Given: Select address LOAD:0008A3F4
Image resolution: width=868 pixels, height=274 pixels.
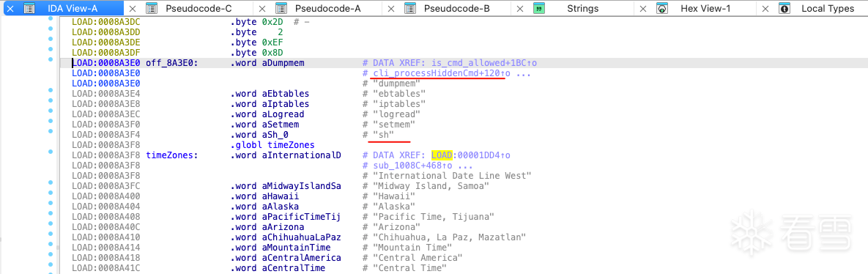Looking at the screenshot, I should [106, 135].
